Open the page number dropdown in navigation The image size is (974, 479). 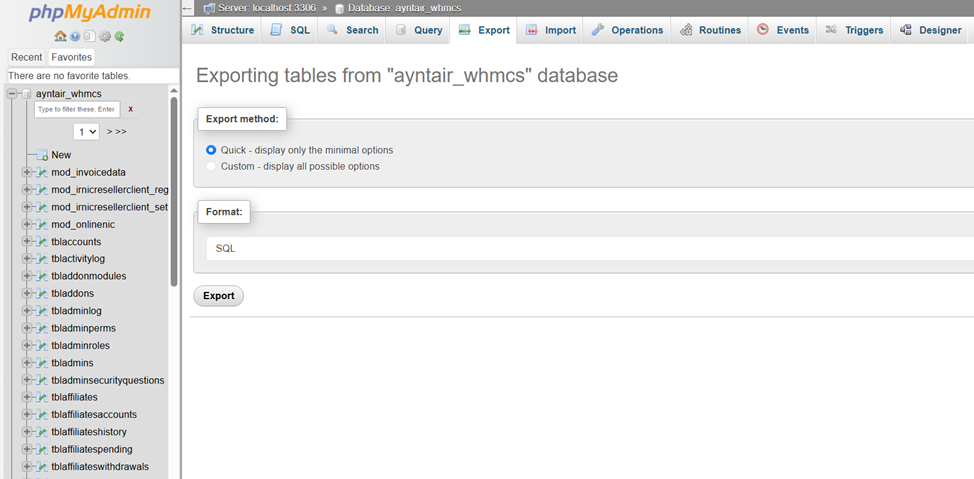coord(86,131)
